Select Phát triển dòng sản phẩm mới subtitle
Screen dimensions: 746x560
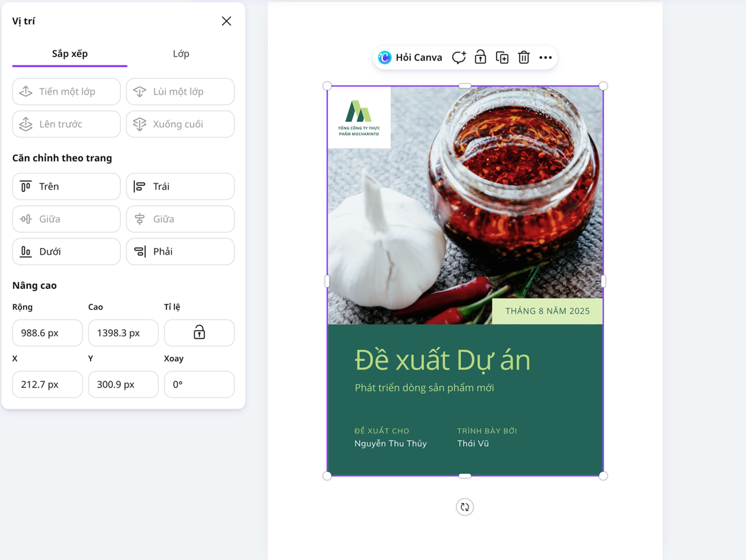pyautogui.click(x=424, y=388)
